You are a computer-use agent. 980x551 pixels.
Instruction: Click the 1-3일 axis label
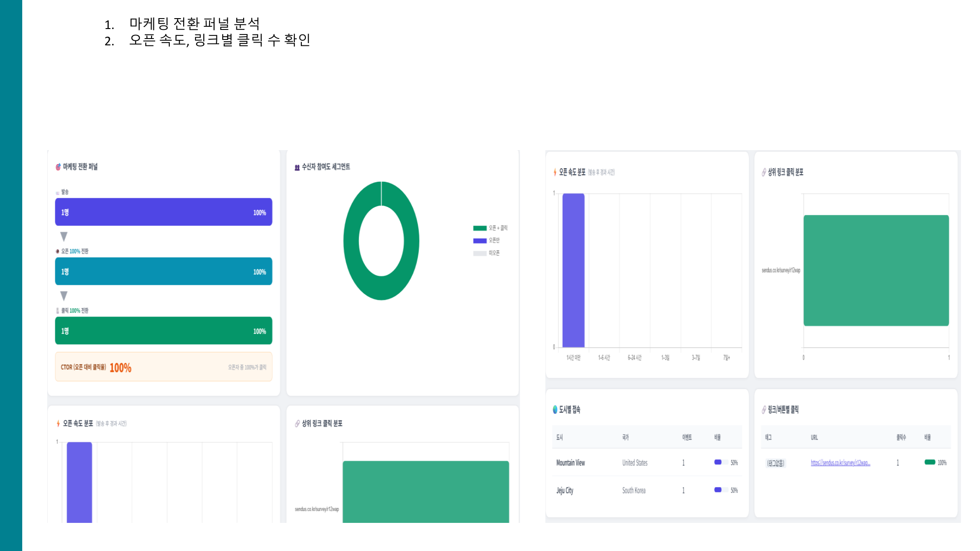click(x=665, y=358)
